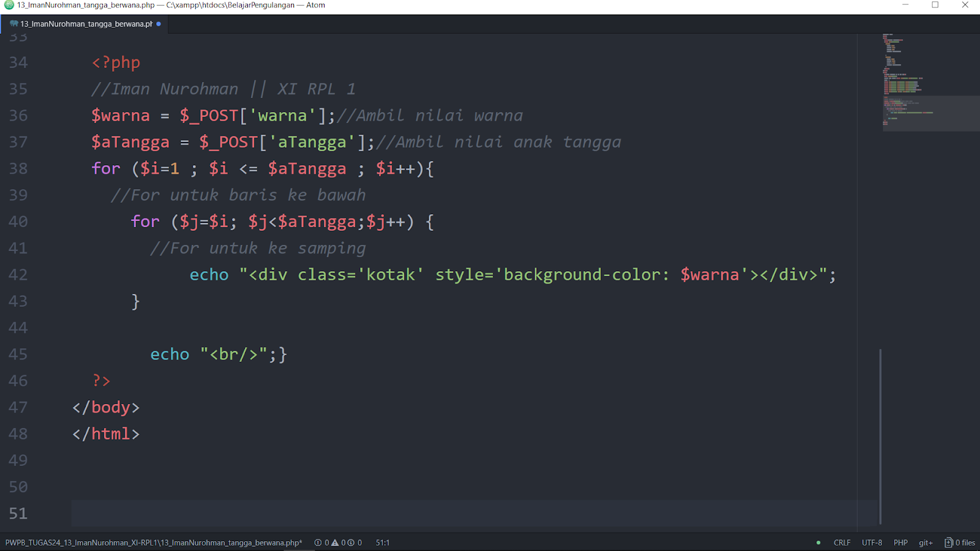Click the green status indicator dot

819,542
